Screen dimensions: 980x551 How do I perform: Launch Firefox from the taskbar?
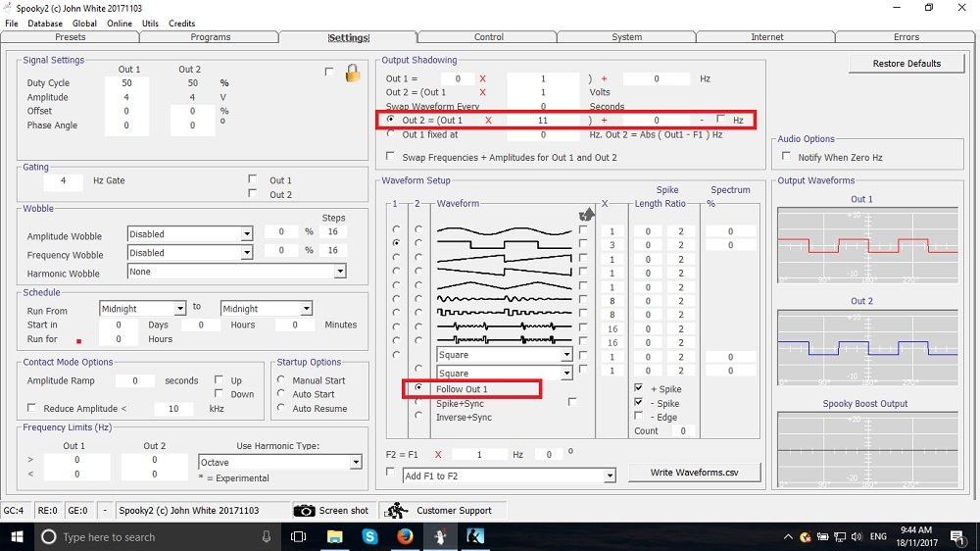tap(405, 536)
